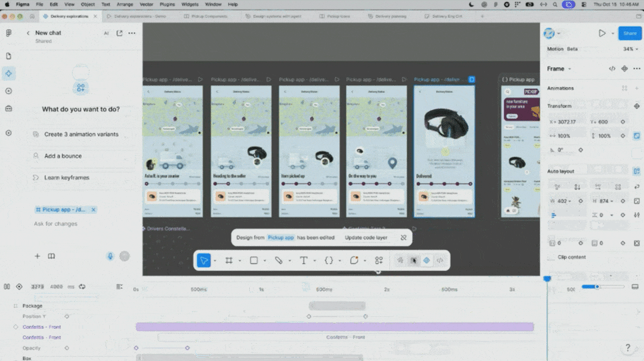Open the Present play options dropdown arrow
This screenshot has height=361, width=644.
point(613,33)
